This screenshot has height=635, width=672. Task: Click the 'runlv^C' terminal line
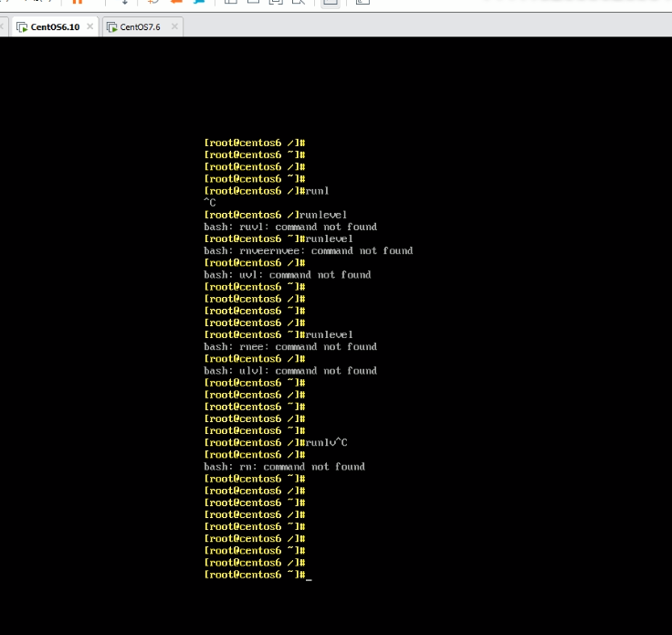[x=276, y=442]
